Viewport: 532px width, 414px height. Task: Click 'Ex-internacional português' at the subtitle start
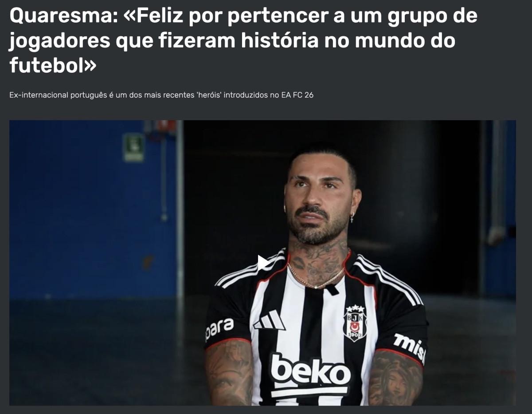point(58,95)
